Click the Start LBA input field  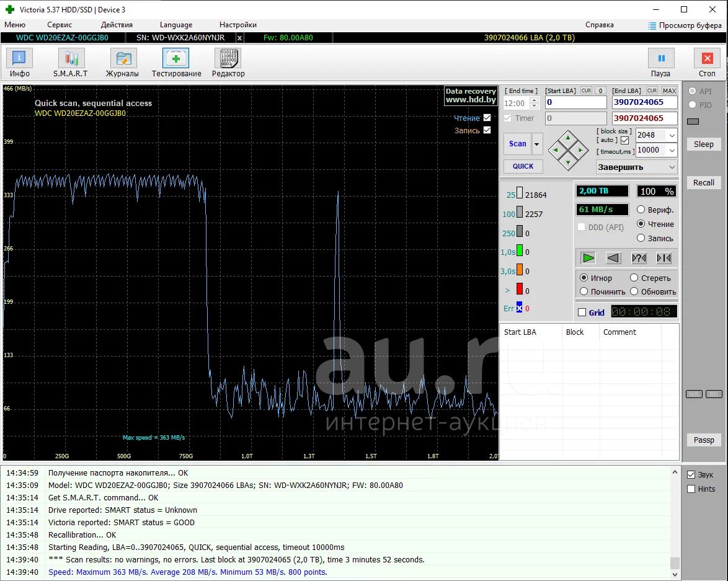pos(575,103)
